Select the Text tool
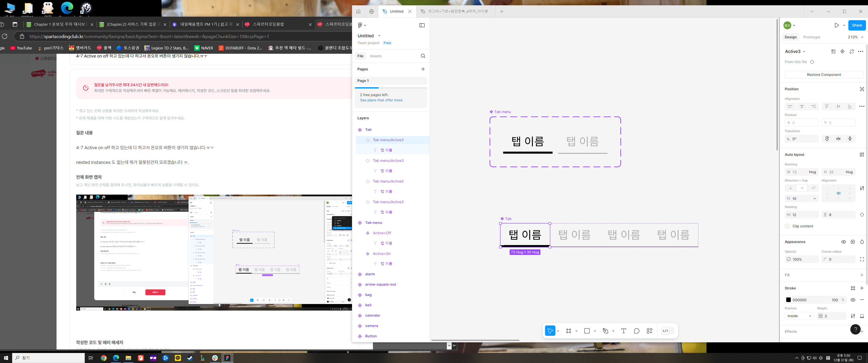 click(x=624, y=331)
